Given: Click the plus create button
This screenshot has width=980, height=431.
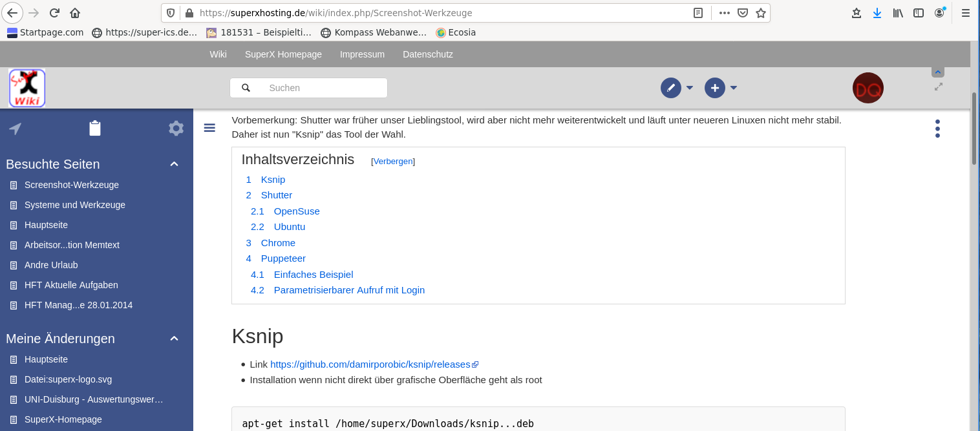Looking at the screenshot, I should point(715,88).
